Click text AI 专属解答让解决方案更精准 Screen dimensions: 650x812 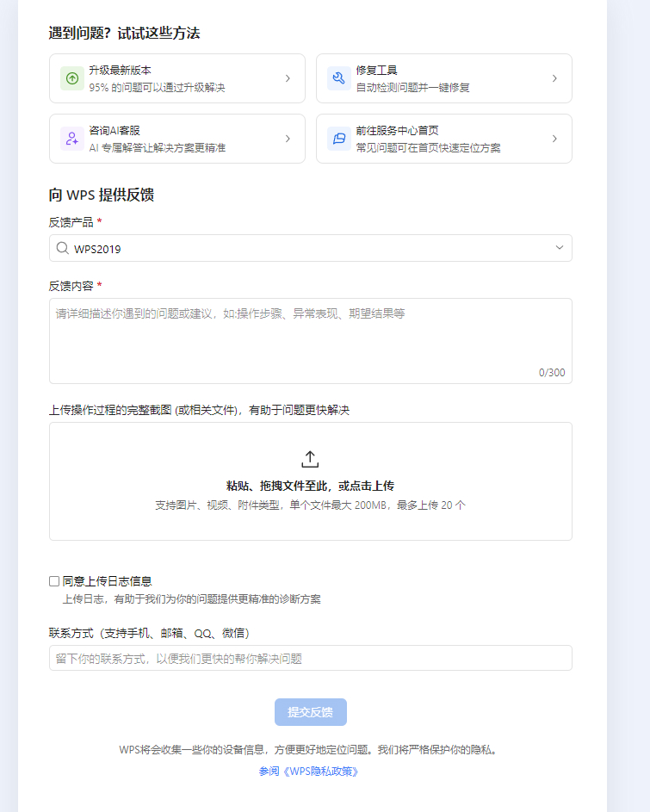pos(157,148)
